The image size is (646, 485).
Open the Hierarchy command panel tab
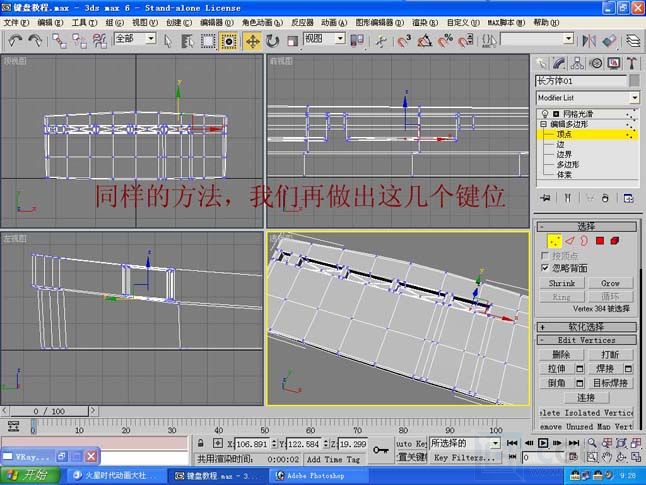tap(577, 63)
